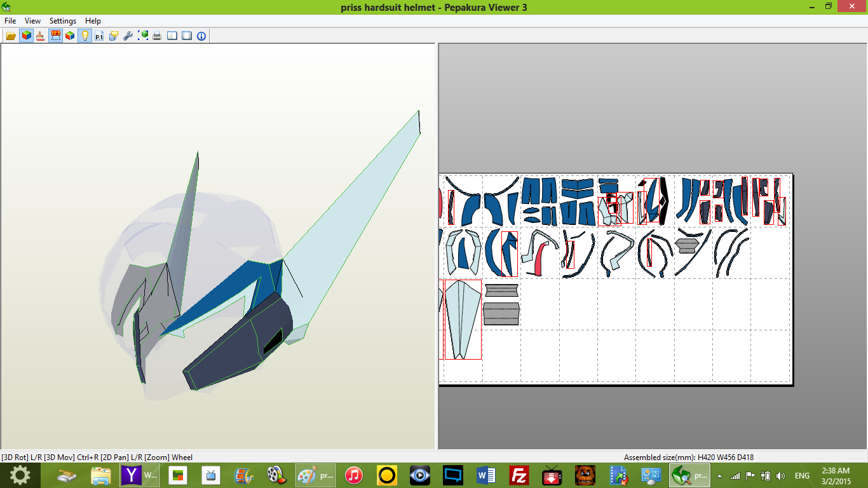
Task: Open the Help menu
Action: (93, 21)
